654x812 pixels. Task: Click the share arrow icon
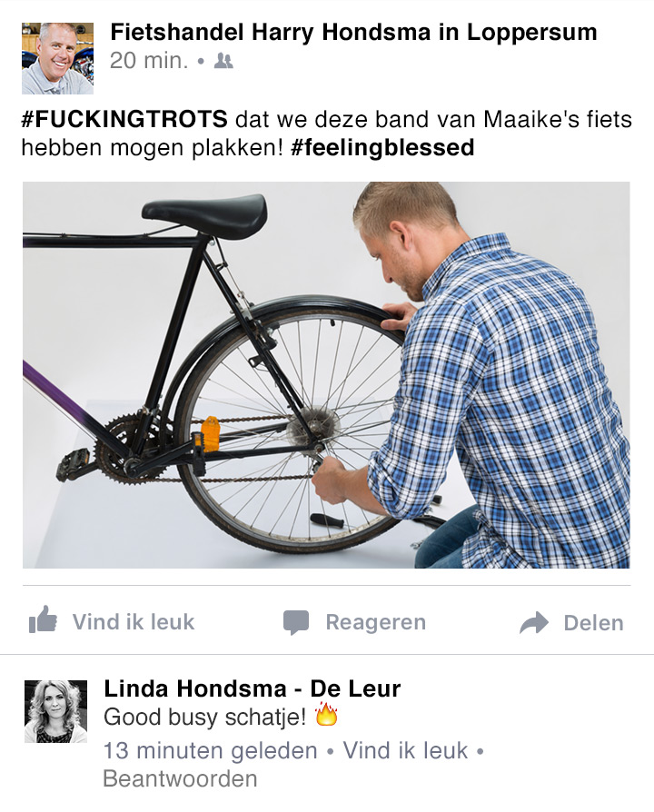tap(534, 623)
